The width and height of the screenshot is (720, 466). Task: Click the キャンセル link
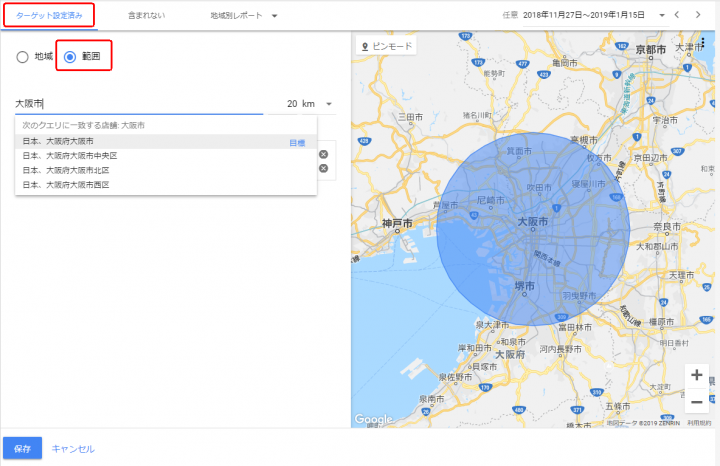coord(73,449)
